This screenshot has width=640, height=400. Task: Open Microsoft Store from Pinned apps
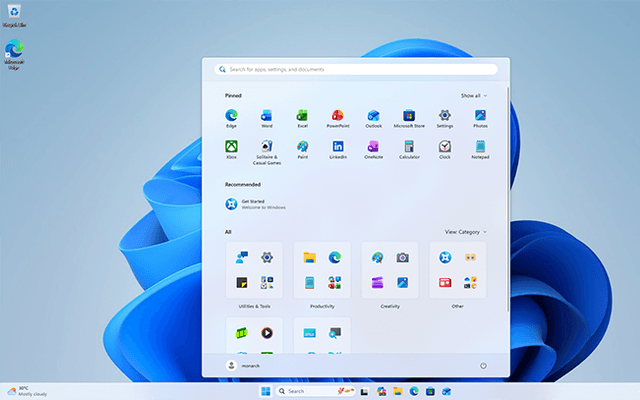tap(409, 118)
